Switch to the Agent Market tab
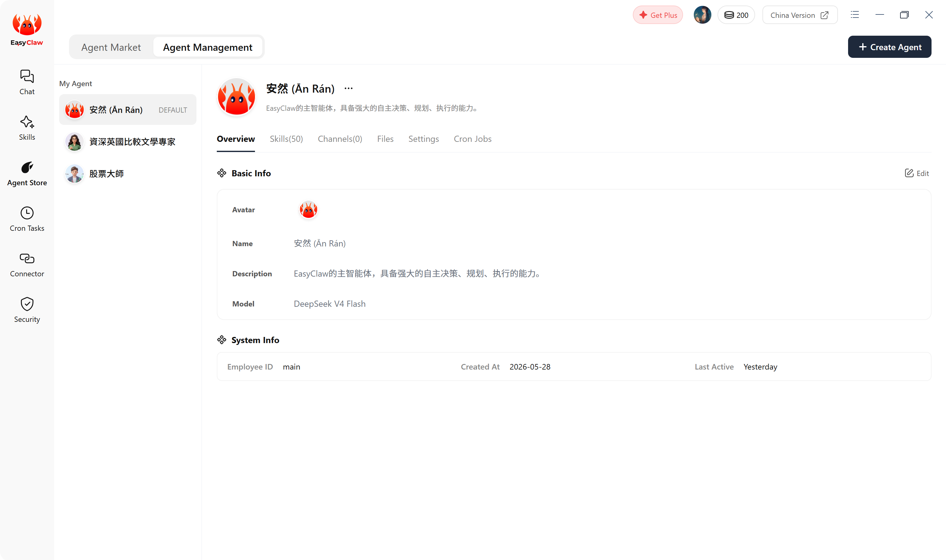 [x=111, y=47]
